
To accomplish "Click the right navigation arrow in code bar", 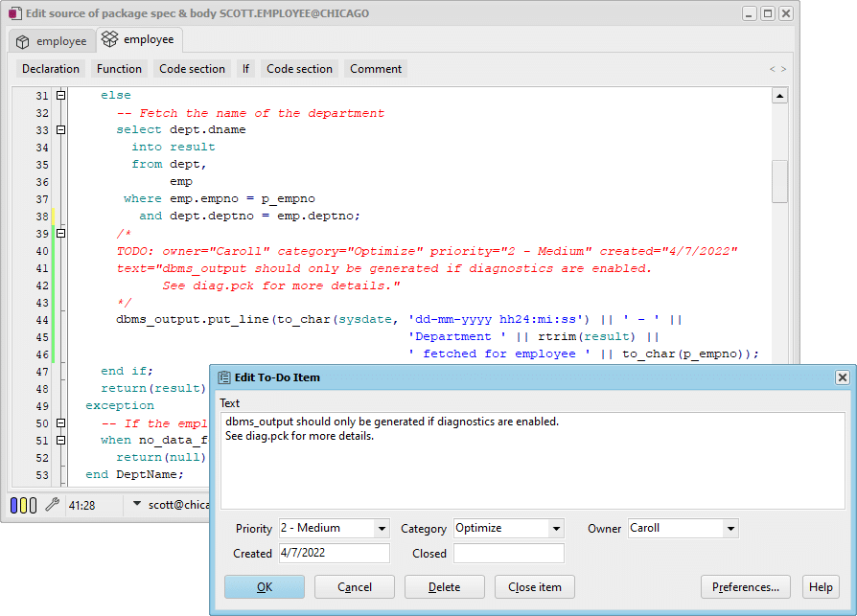I will (783, 69).
